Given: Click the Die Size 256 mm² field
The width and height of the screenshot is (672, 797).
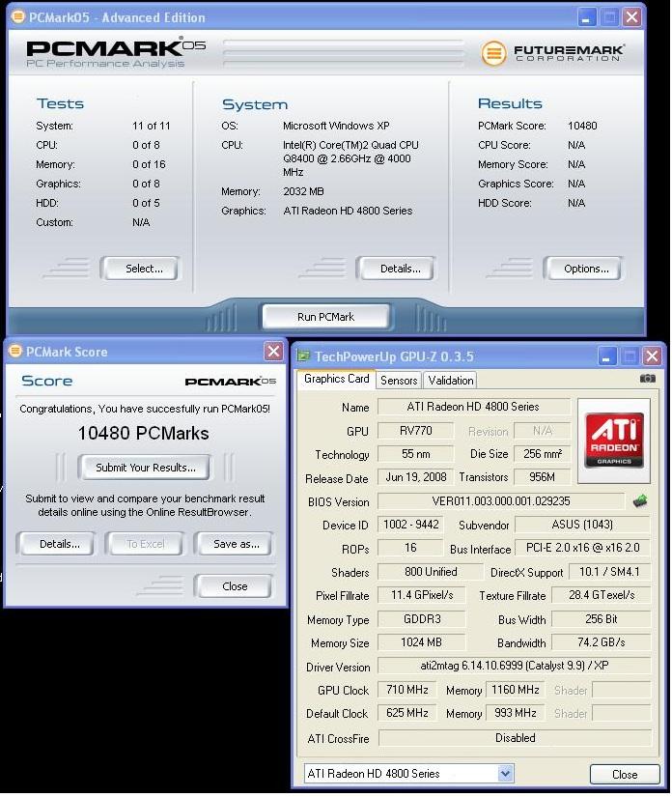Looking at the screenshot, I should pos(543,454).
